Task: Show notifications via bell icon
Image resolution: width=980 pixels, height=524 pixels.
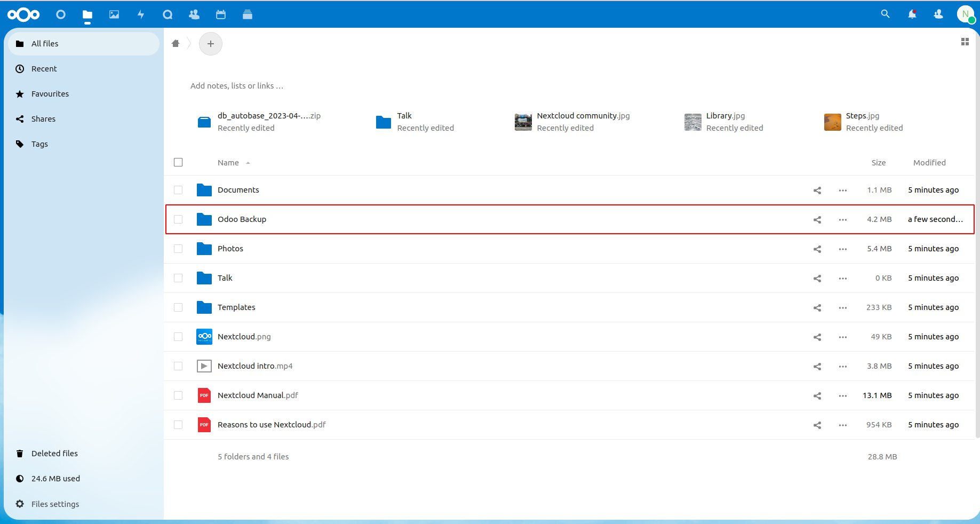Action: (912, 14)
